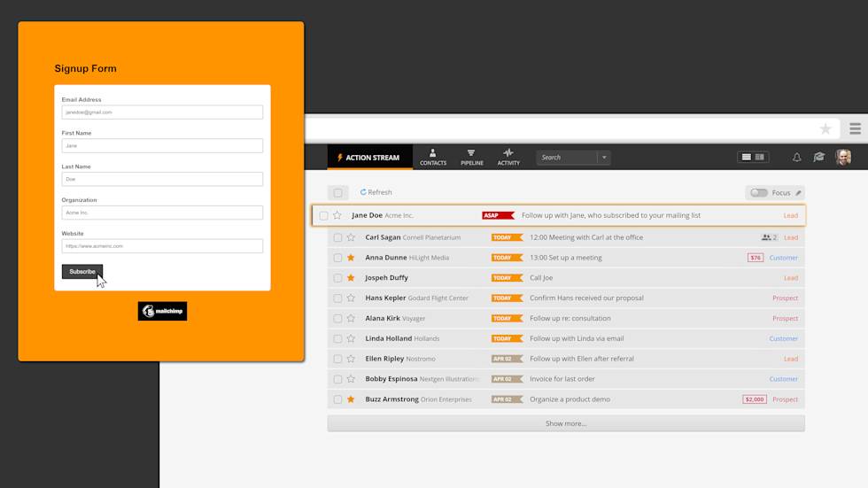Check the Anna Dunne row checkbox
This screenshot has height=488, width=868.
tap(337, 258)
